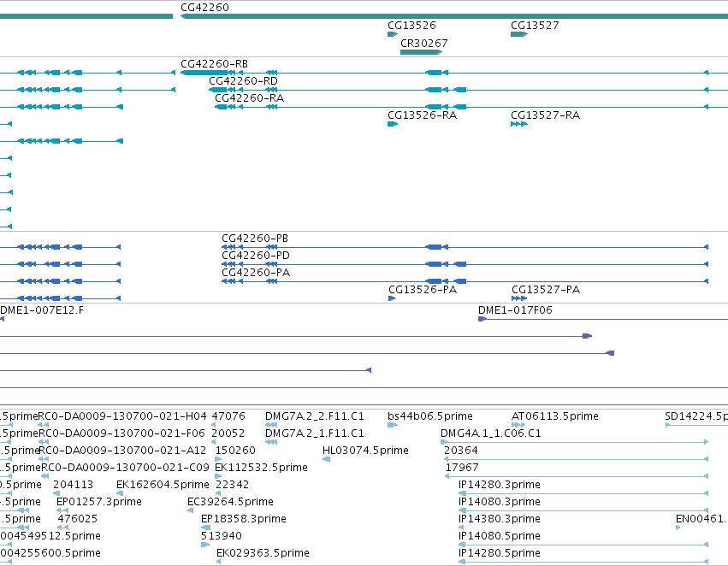The image size is (728, 566).
Task: Click the 513940 EST label
Action: pos(222,537)
